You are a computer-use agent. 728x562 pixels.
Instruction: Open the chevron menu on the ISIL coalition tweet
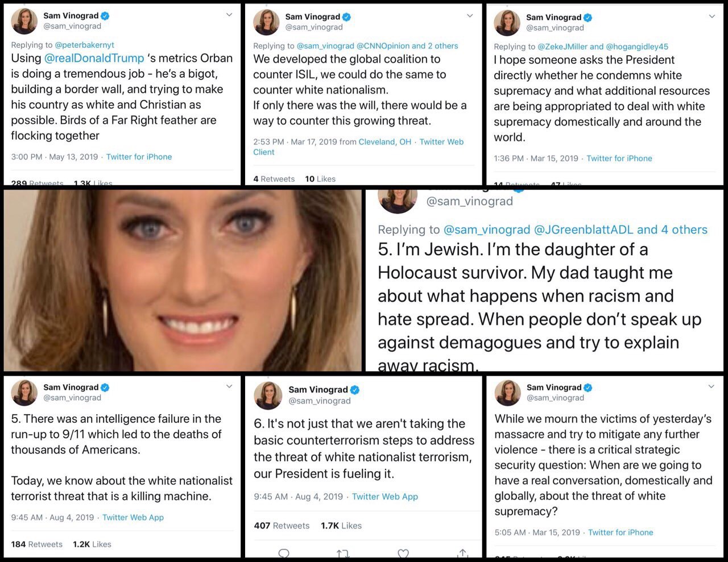pos(470,16)
